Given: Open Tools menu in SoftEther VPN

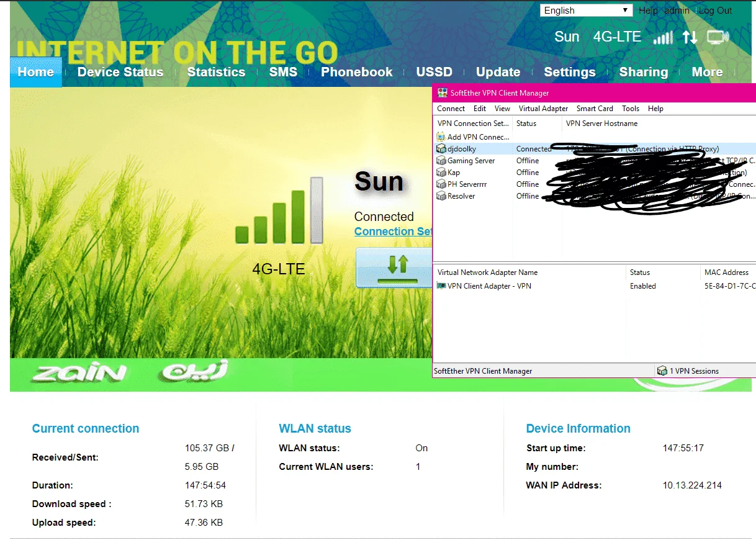Looking at the screenshot, I should (x=631, y=109).
